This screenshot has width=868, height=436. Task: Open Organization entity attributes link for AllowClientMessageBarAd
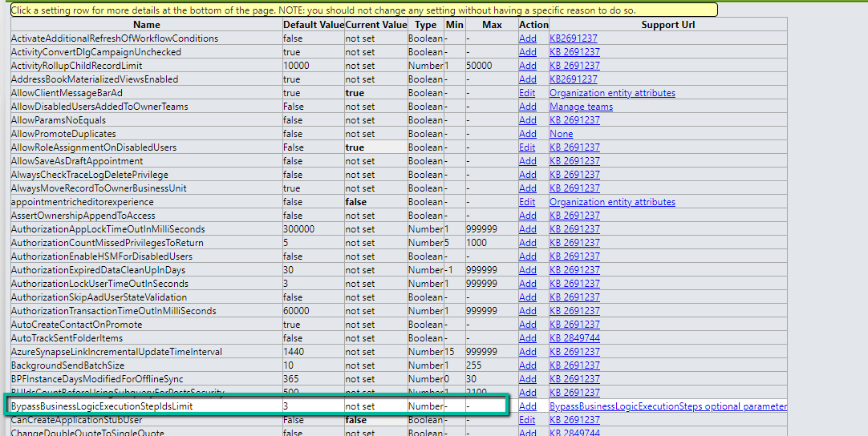coord(612,93)
